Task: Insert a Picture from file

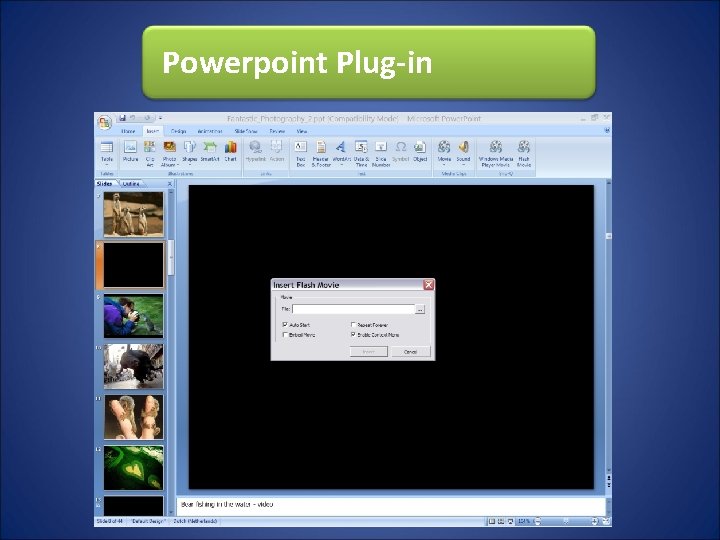Action: click(130, 152)
